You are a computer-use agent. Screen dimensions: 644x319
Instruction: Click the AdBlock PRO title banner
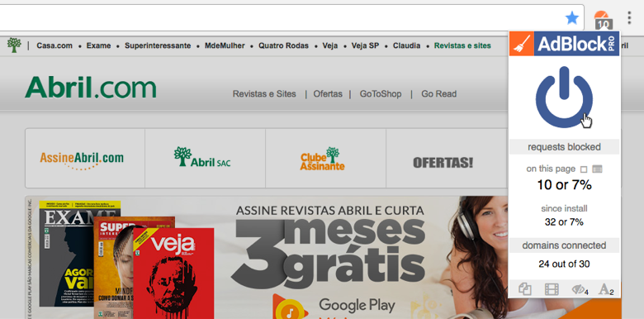576,44
